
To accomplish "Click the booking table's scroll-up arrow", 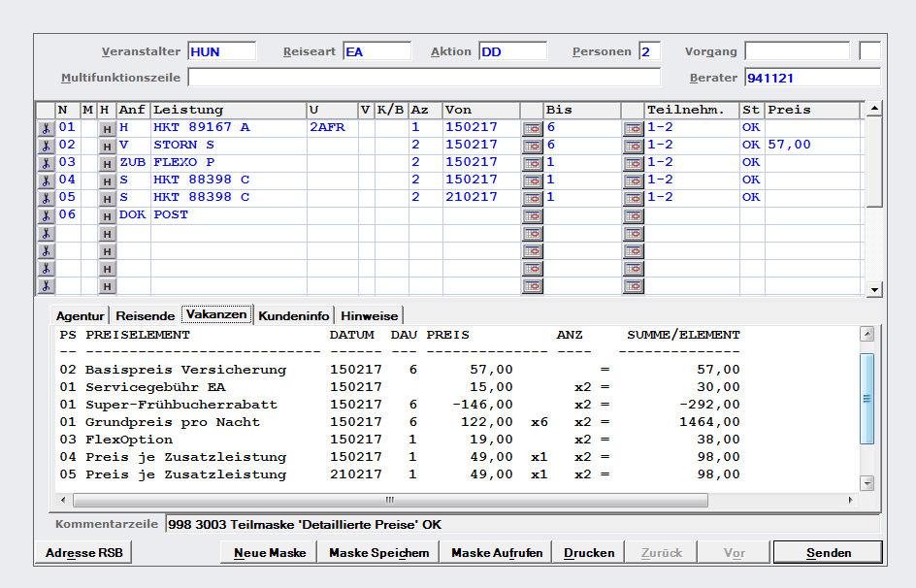I will (874, 109).
